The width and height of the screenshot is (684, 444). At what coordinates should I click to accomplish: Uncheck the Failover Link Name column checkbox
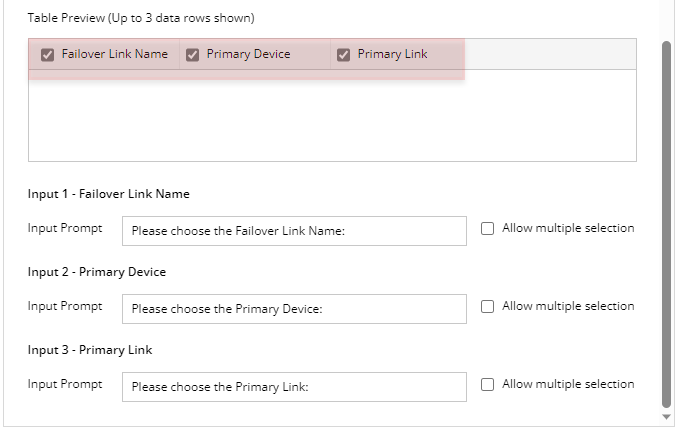click(x=47, y=55)
